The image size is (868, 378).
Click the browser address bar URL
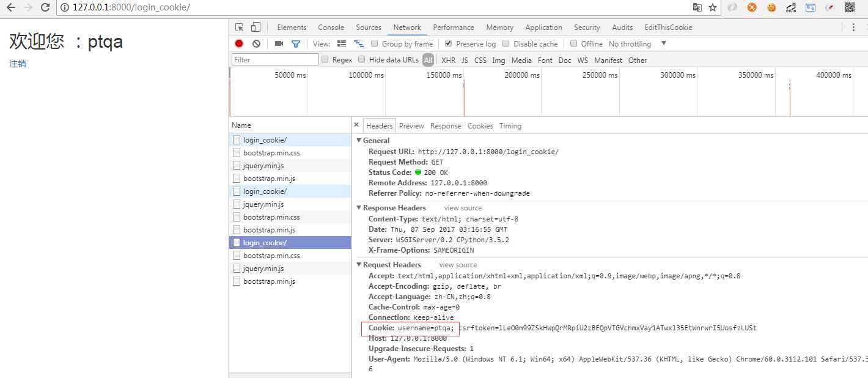[x=131, y=7]
